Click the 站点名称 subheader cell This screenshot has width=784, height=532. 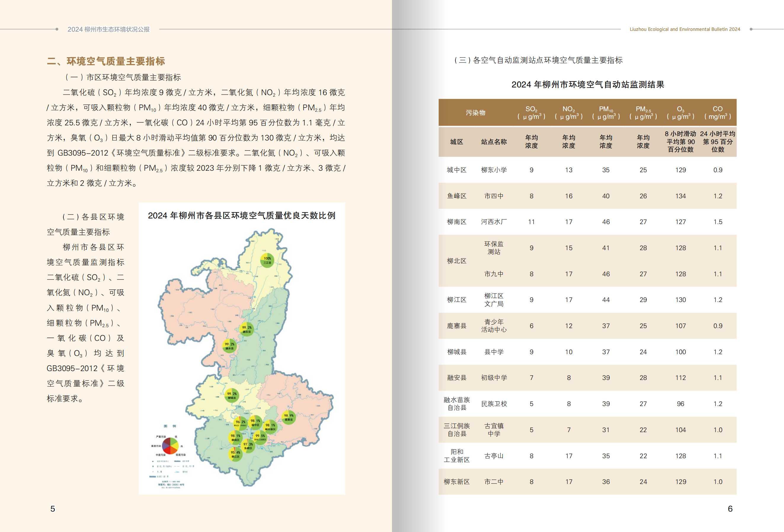click(x=494, y=142)
